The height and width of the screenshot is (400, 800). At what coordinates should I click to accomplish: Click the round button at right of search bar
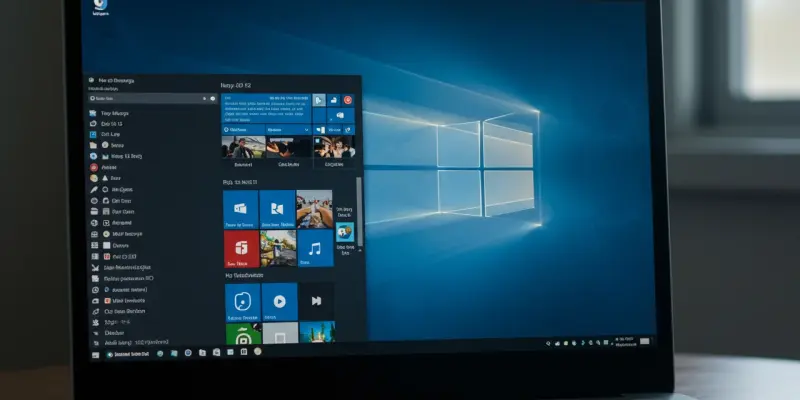point(213,99)
